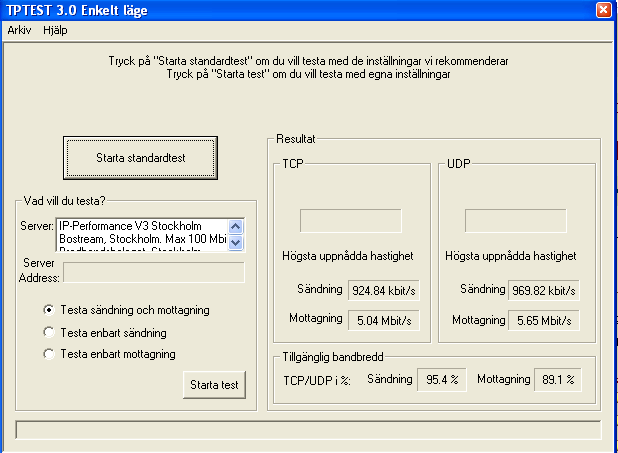
Task: Click the empty TCP speed display box
Action: click(x=351, y=221)
